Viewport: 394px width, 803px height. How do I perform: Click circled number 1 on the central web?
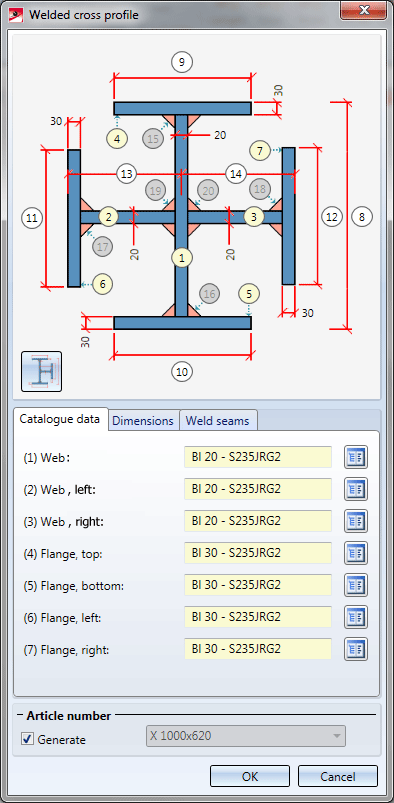(182, 258)
